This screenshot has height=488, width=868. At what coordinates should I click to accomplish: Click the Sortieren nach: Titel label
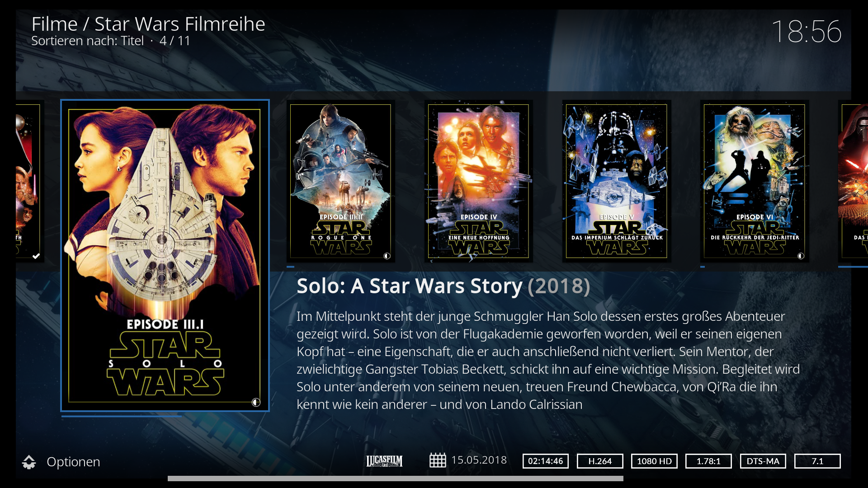[x=87, y=41]
